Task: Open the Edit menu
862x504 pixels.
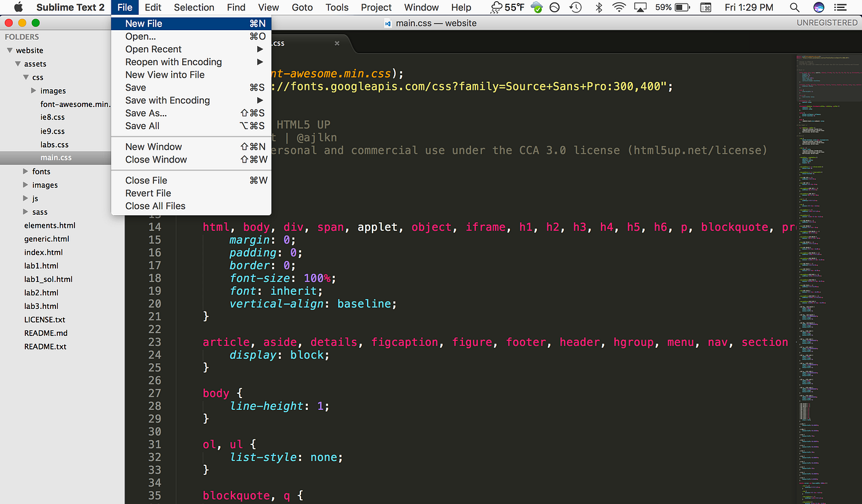Action: (x=153, y=7)
